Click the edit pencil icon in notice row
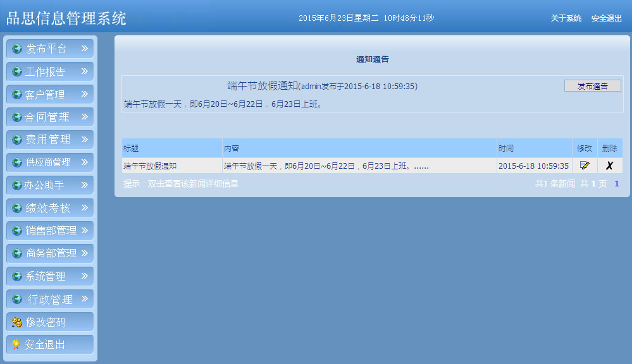This screenshot has width=632, height=364. 585,166
